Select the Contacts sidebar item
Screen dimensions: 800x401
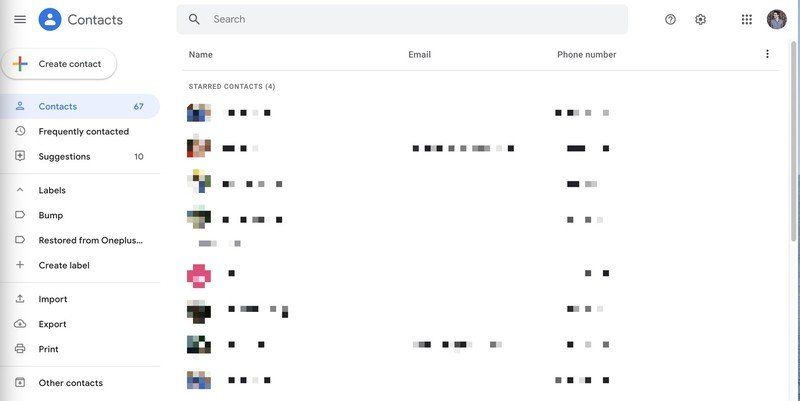[58, 106]
